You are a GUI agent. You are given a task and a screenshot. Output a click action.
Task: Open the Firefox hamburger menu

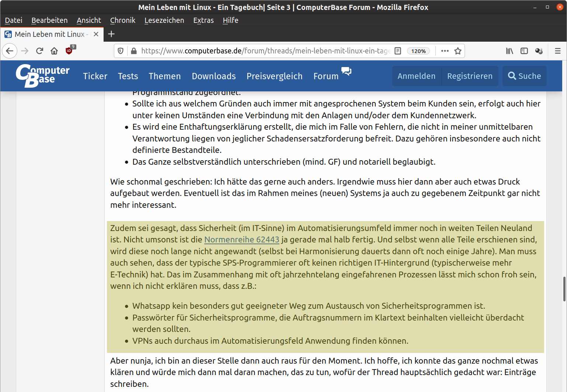[x=557, y=51]
